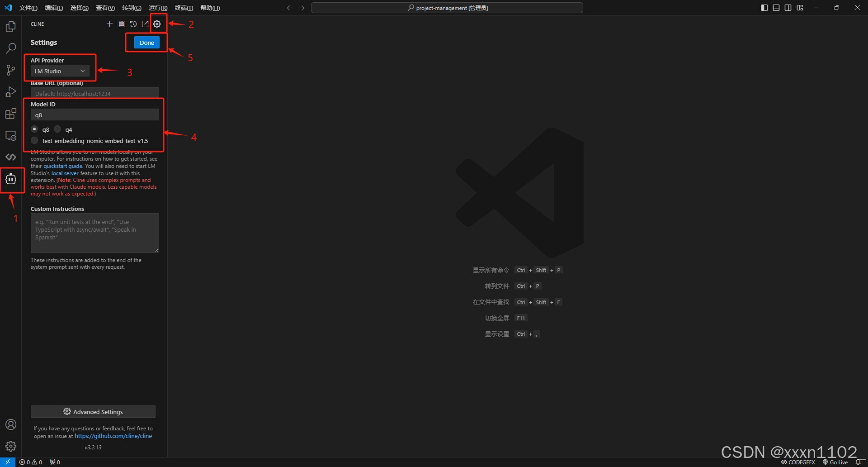Click the CODEGEEX status bar item
Screen dimensions: 868x467
(798, 462)
